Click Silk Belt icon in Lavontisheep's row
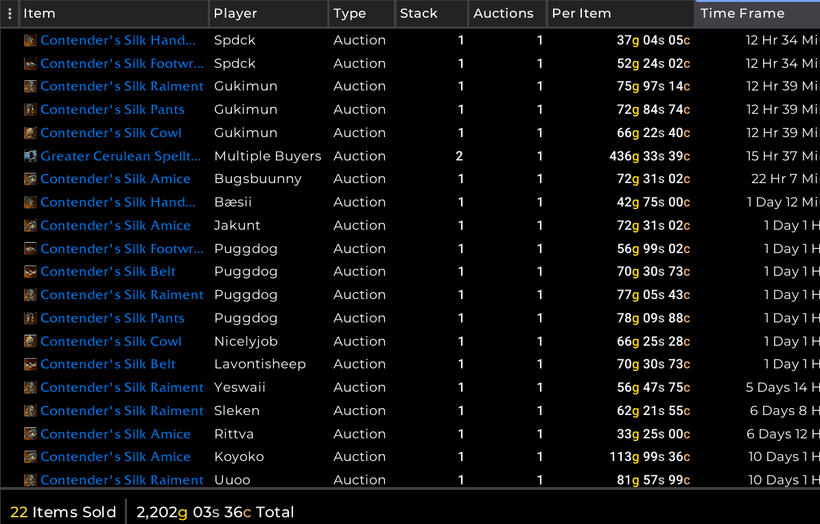The width and height of the screenshot is (820, 524). click(30, 364)
